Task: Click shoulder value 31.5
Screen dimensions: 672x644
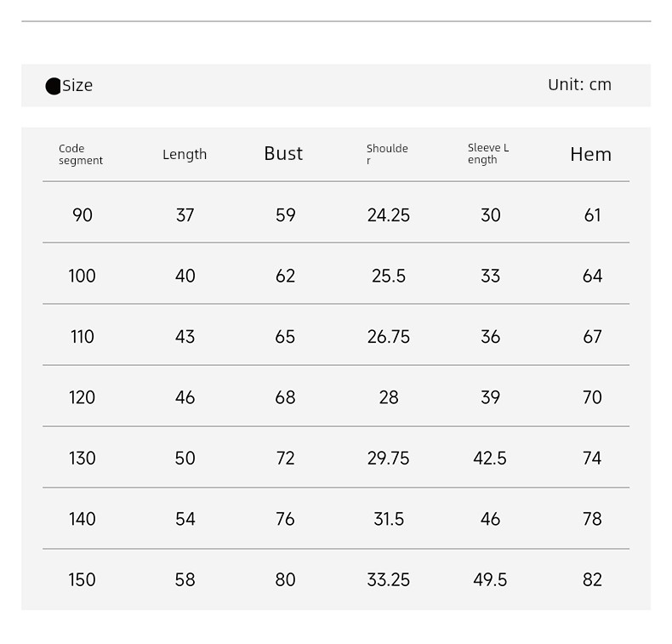Action: coord(389,519)
